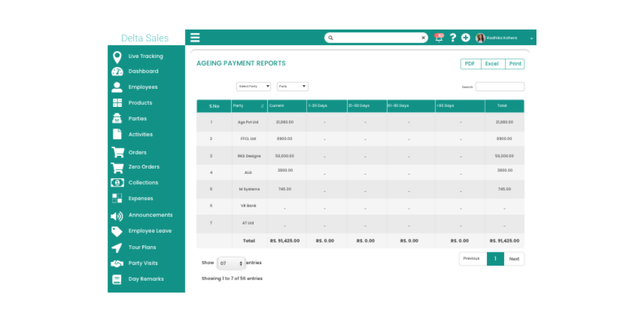Click Live Tracking pin icon

pos(117,57)
